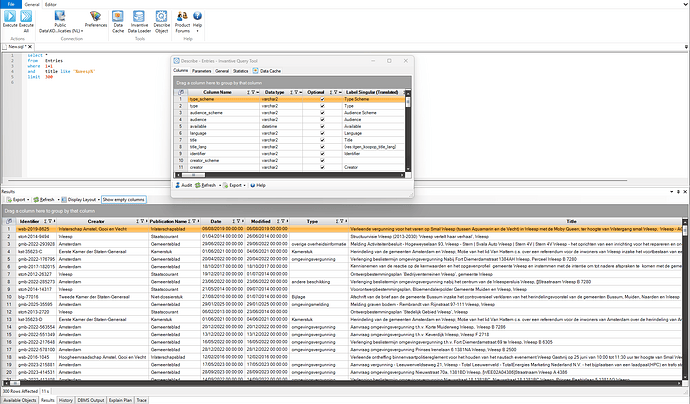Viewport: 690px width, 404px height.
Task: Switch to the Parameters tab in the Describe dialog
Action: coord(202,71)
